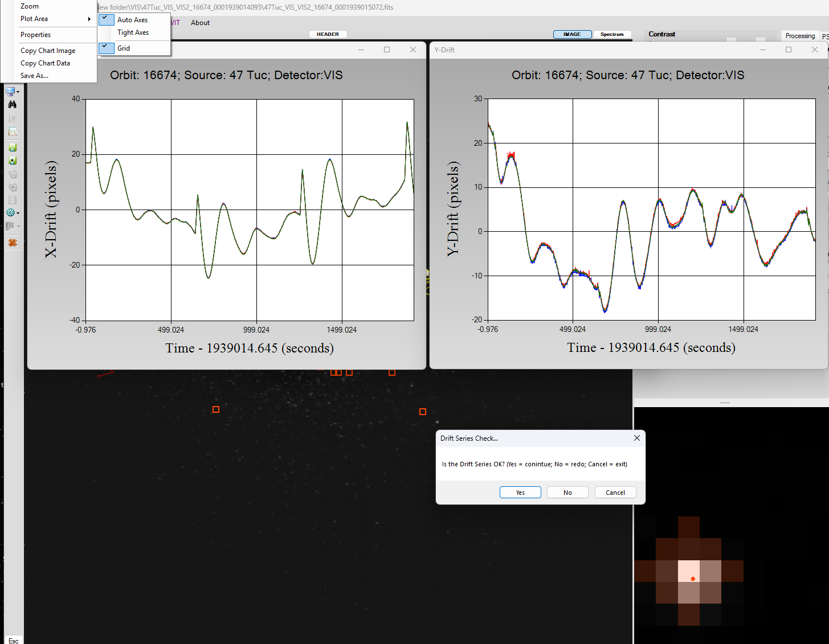Click the blue monitor display icon

pyautogui.click(x=10, y=91)
